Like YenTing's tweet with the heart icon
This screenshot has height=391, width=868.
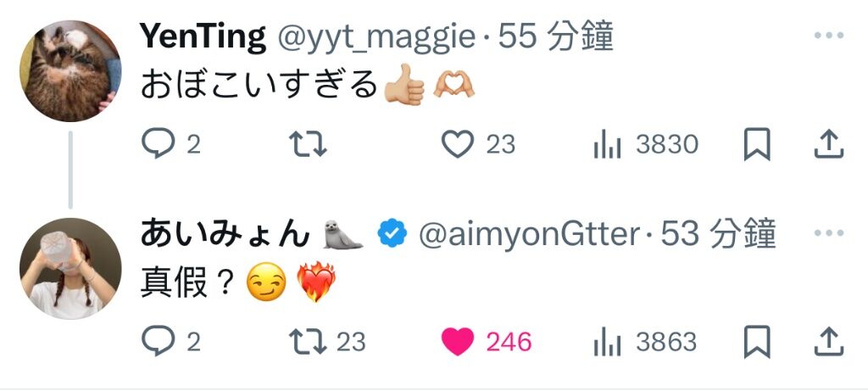tap(457, 144)
